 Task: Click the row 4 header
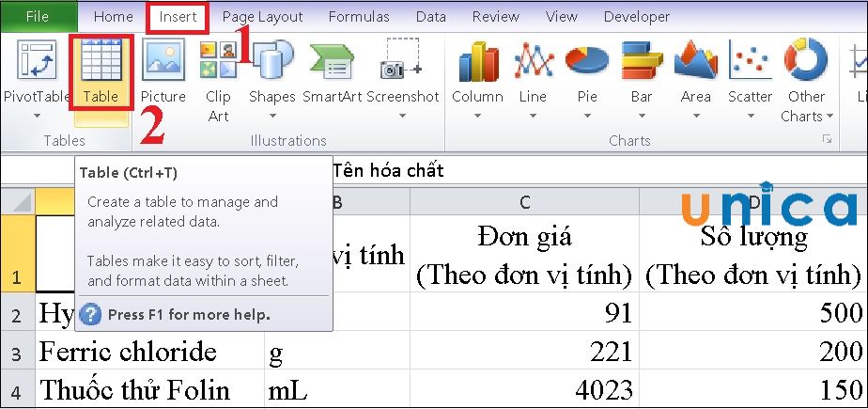click(x=16, y=389)
